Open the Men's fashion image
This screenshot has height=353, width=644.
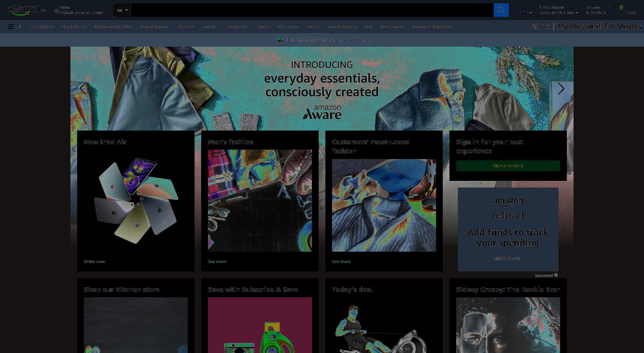tap(260, 201)
